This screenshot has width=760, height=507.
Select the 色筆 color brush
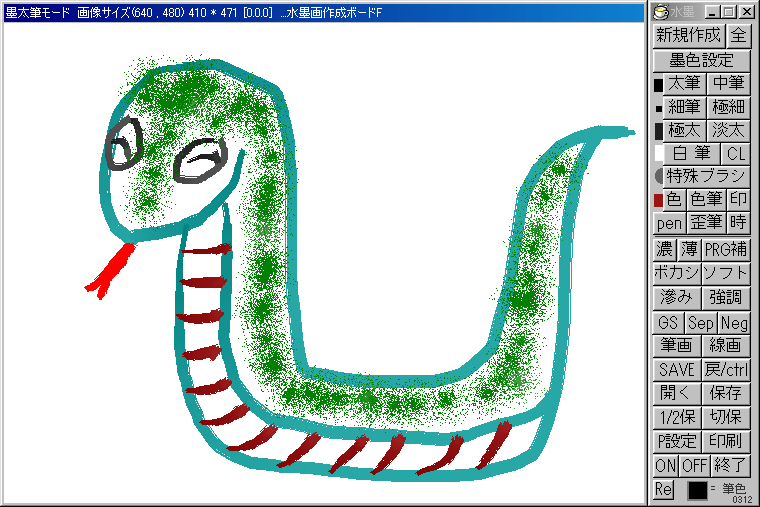(x=706, y=199)
